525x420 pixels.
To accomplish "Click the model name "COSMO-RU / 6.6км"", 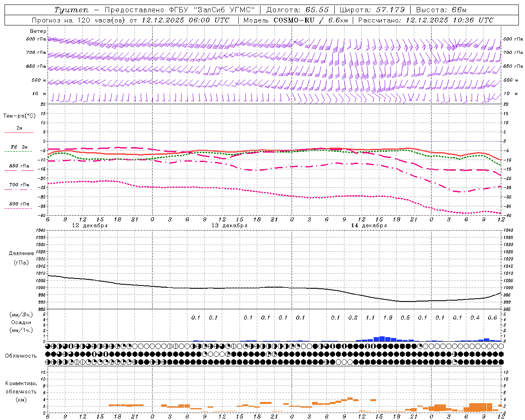I will (x=310, y=20).
